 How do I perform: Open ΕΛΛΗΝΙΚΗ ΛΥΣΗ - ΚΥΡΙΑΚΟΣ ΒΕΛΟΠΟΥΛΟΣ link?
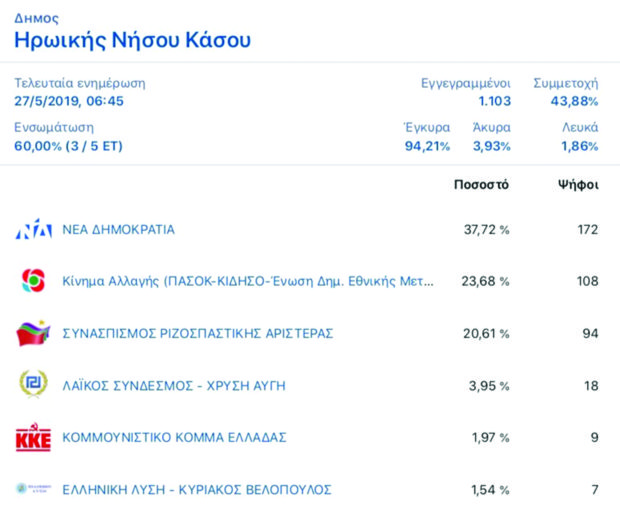coord(196,490)
